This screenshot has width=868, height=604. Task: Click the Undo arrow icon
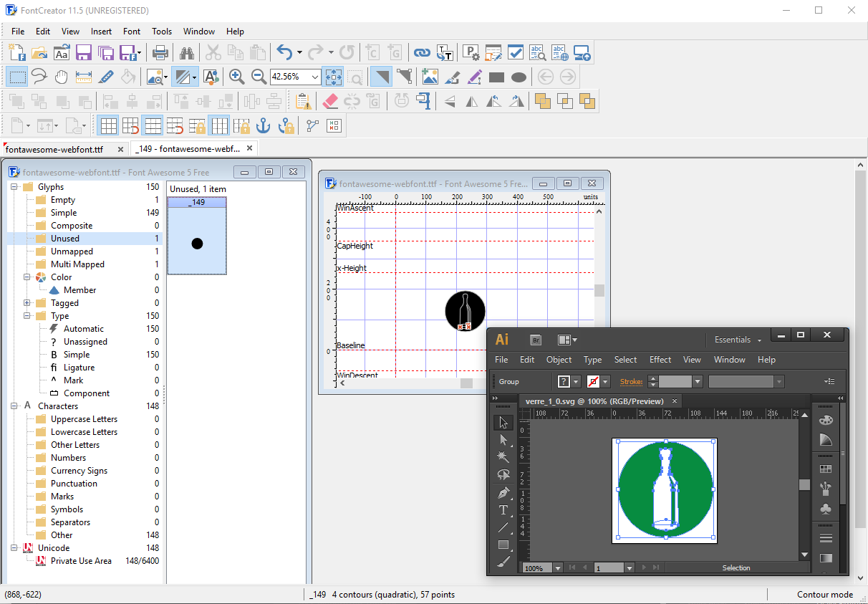(x=284, y=52)
